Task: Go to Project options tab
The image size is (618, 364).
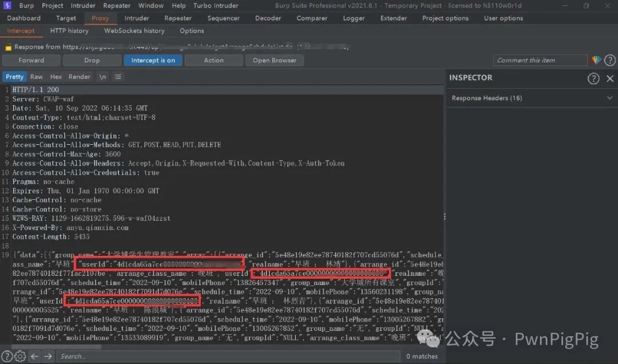Action: point(445,18)
